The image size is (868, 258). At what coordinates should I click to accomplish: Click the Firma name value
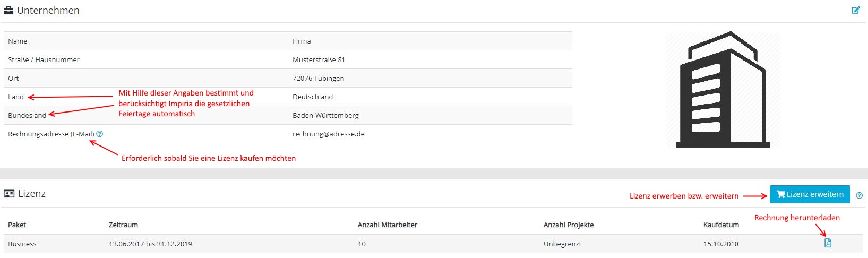302,41
